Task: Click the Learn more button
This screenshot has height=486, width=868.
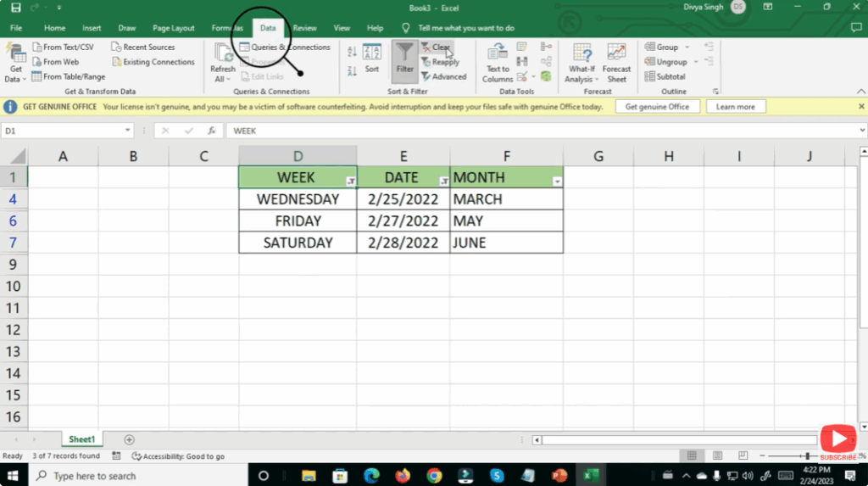Action: [735, 107]
